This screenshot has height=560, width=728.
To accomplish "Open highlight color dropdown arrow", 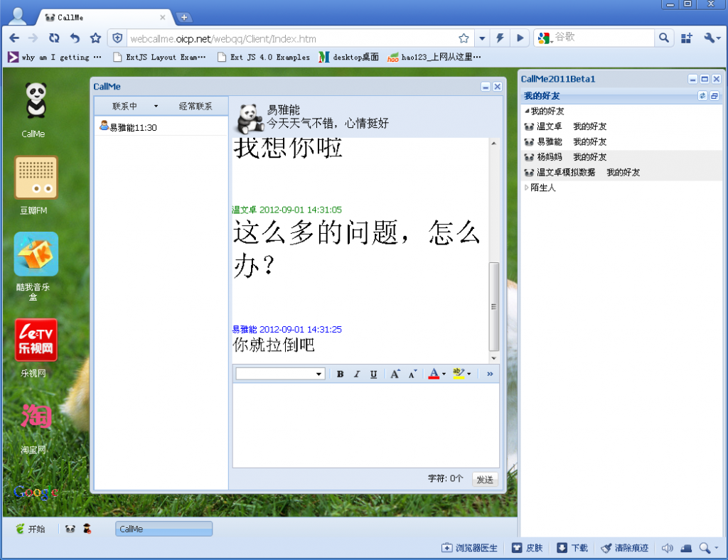I will 469,374.
